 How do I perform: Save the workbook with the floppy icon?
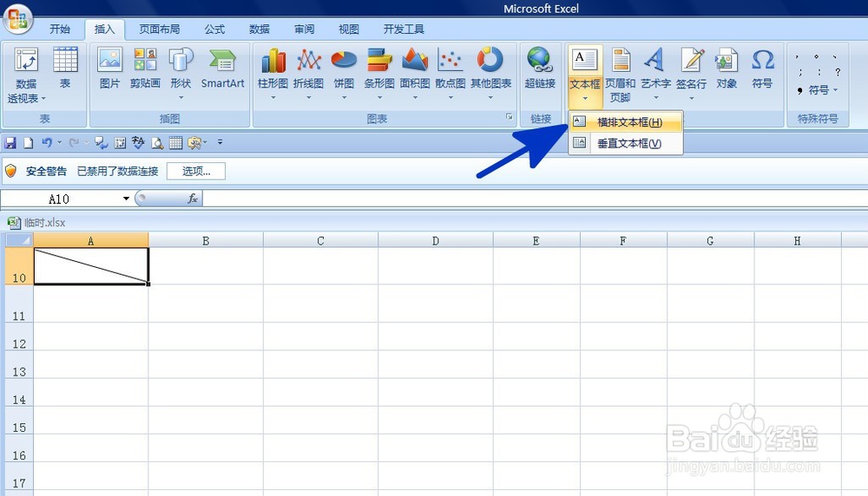point(10,143)
